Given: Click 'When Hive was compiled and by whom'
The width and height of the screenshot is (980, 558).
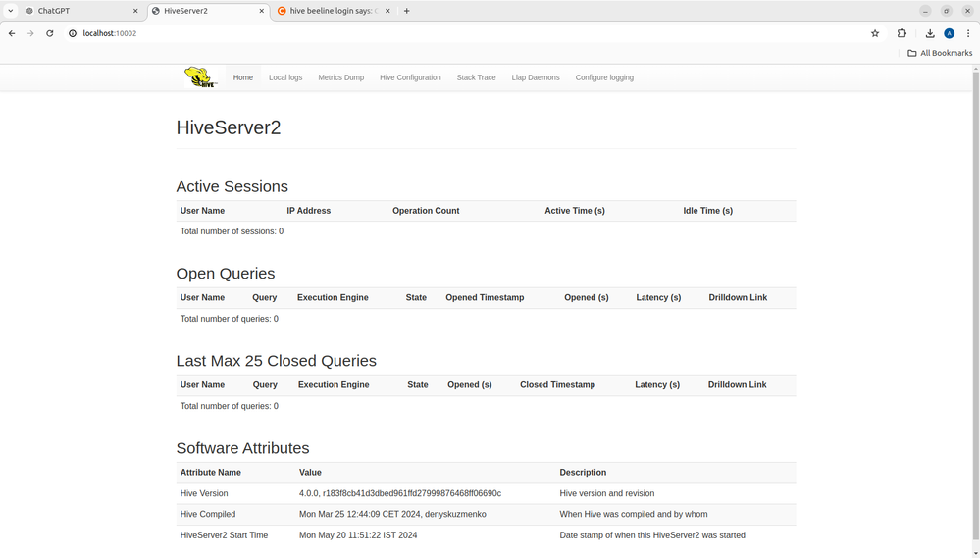Looking at the screenshot, I should tap(634, 514).
